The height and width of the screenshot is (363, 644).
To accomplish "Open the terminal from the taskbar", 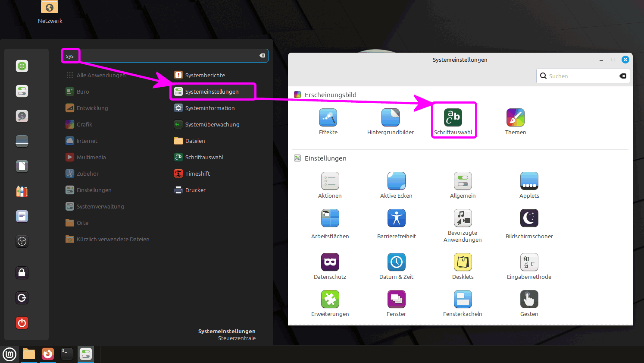I will 66,354.
